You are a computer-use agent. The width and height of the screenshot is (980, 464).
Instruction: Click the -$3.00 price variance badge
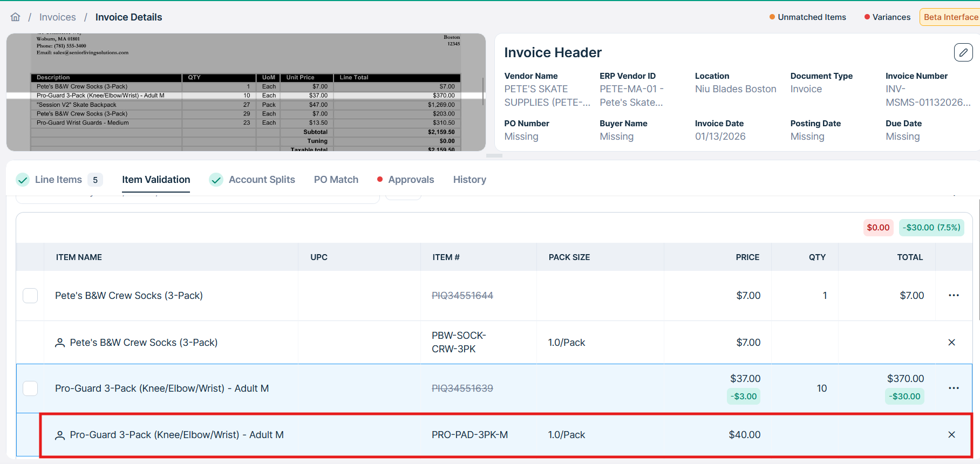(744, 397)
